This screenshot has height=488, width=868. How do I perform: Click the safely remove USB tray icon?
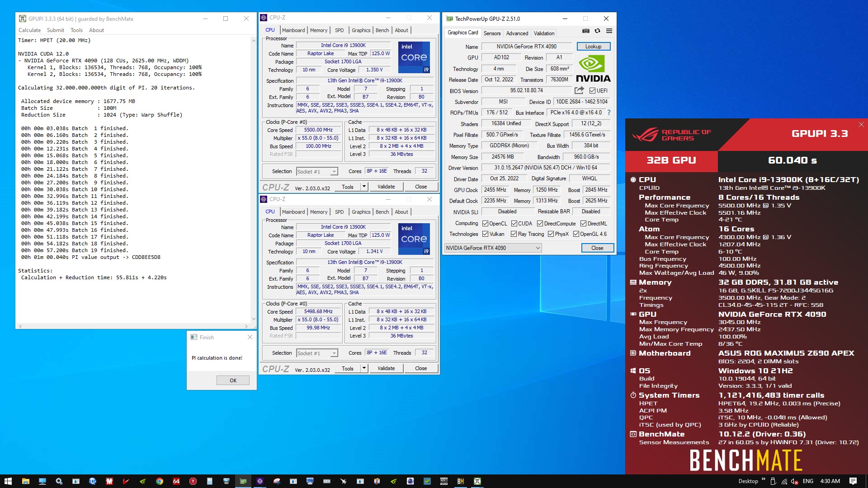[x=773, y=481]
